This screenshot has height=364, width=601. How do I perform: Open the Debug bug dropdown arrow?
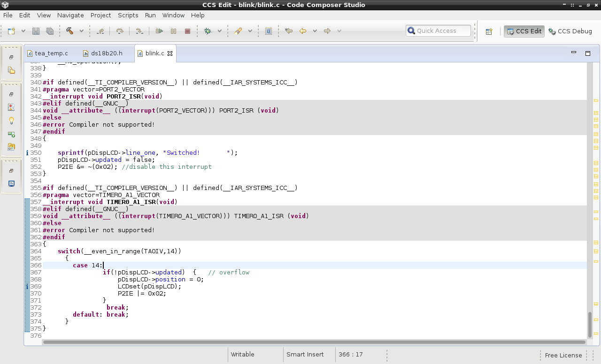click(219, 31)
